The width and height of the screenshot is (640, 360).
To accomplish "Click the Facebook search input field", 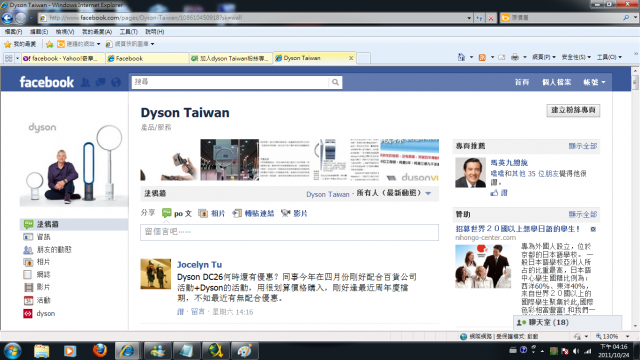I will point(230,82).
